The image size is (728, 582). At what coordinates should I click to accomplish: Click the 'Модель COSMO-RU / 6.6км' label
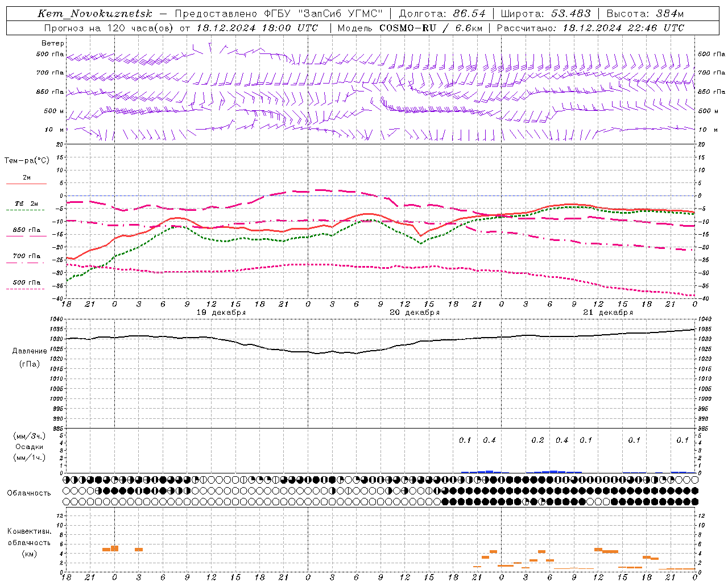409,28
